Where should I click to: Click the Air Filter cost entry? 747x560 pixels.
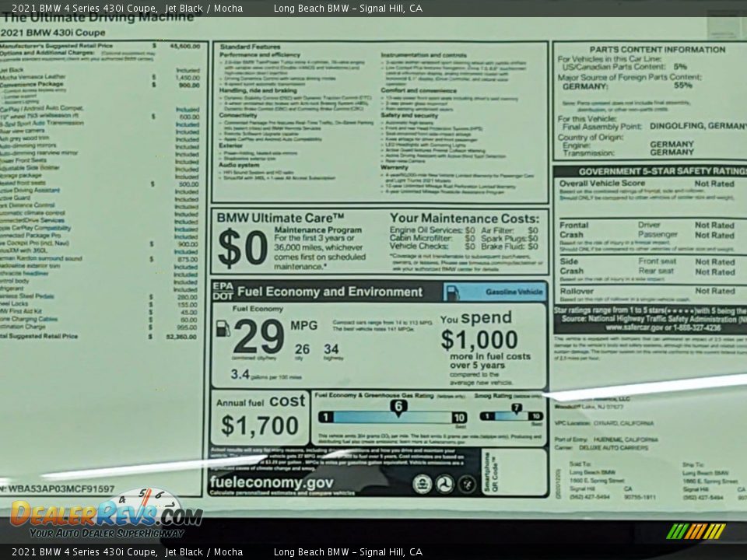[509, 230]
